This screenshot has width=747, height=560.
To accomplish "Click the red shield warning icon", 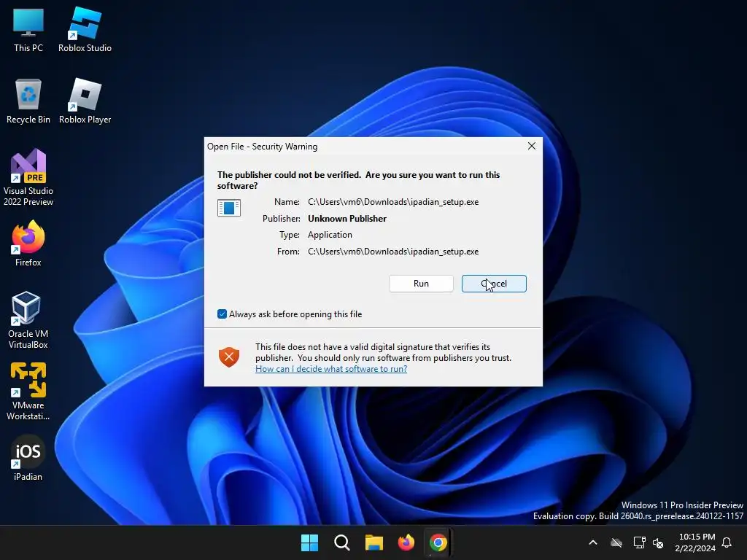I will (x=229, y=357).
